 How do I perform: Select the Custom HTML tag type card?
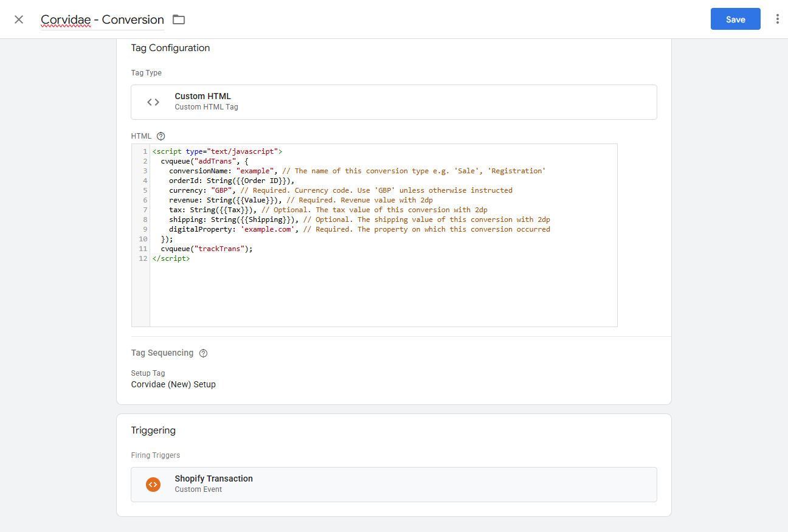pyautogui.click(x=393, y=102)
